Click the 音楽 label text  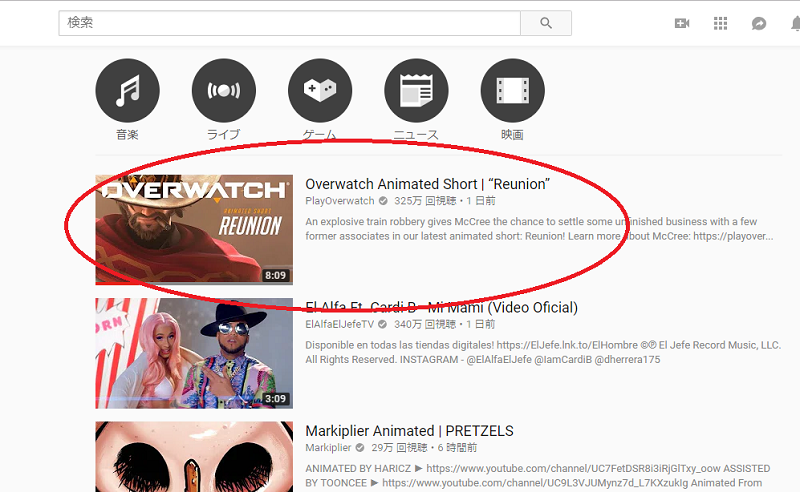tap(128, 135)
